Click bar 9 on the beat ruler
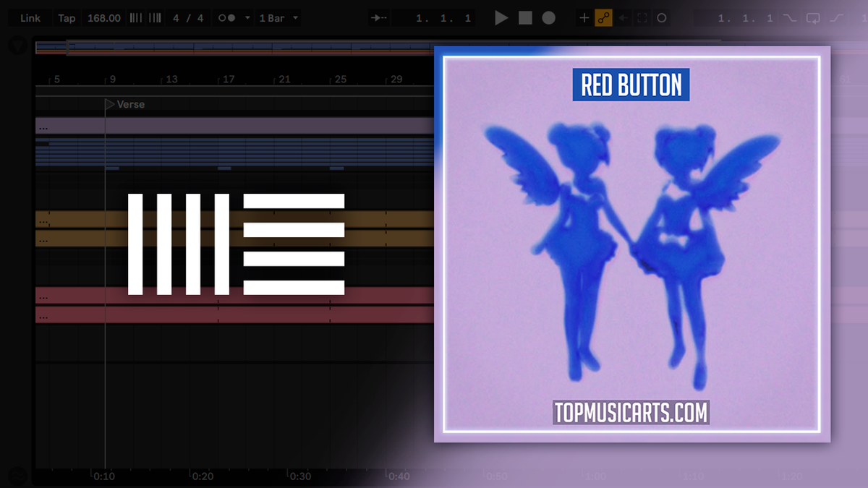Image resolution: width=868 pixels, height=488 pixels. [112, 80]
